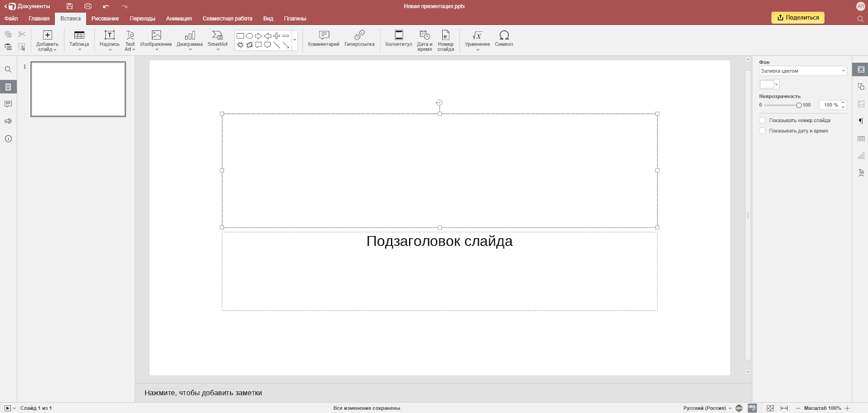Open the Заливка цветом fill dropdown
Image resolution: width=868 pixels, height=413 pixels.
(803, 71)
